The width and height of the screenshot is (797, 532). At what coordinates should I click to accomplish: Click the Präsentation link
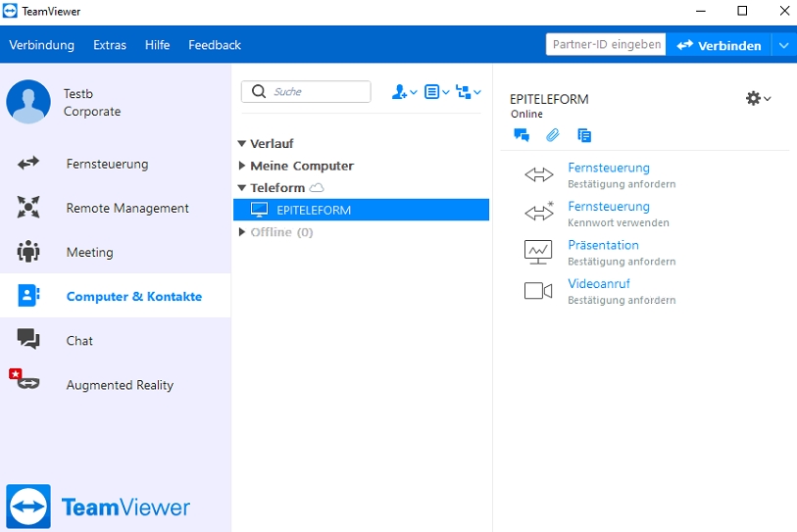click(x=603, y=245)
